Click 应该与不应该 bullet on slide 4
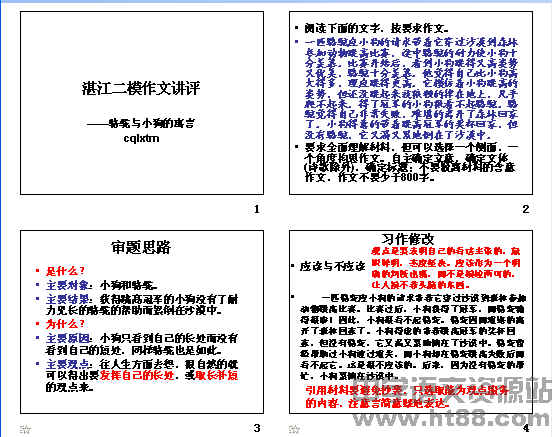This screenshot has width=552, height=437. coord(332,266)
